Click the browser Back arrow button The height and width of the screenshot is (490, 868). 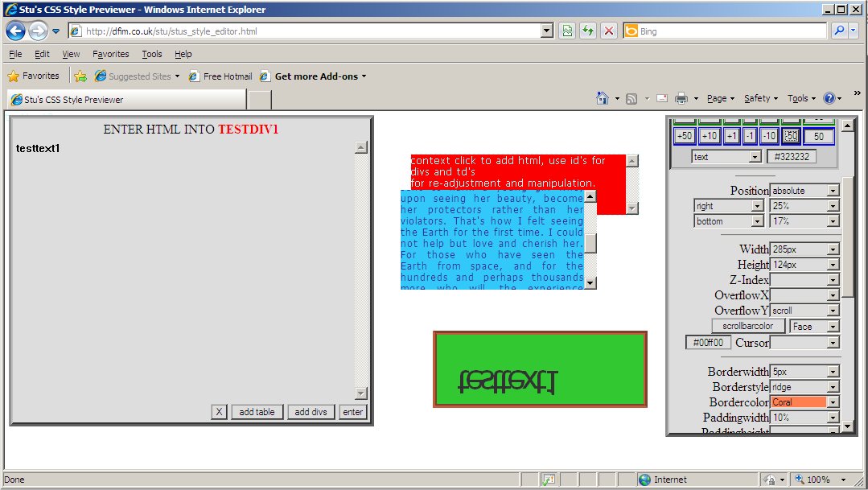pos(16,31)
